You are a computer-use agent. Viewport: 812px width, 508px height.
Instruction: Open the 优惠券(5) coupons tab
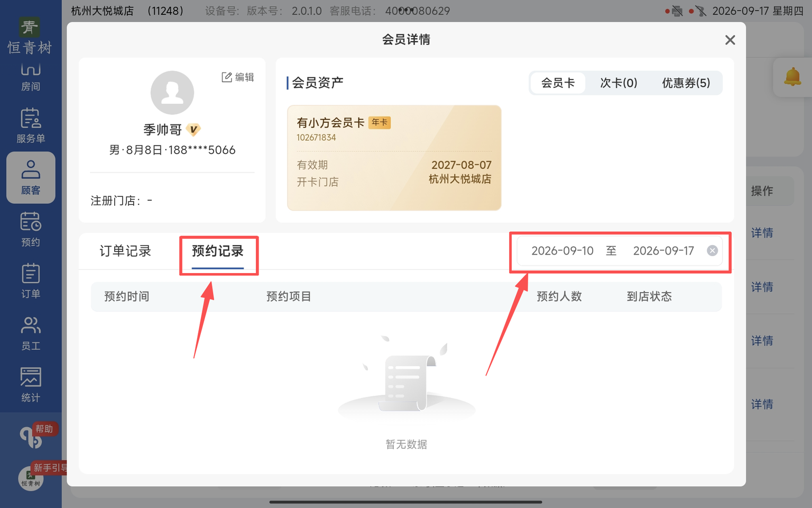tap(686, 83)
